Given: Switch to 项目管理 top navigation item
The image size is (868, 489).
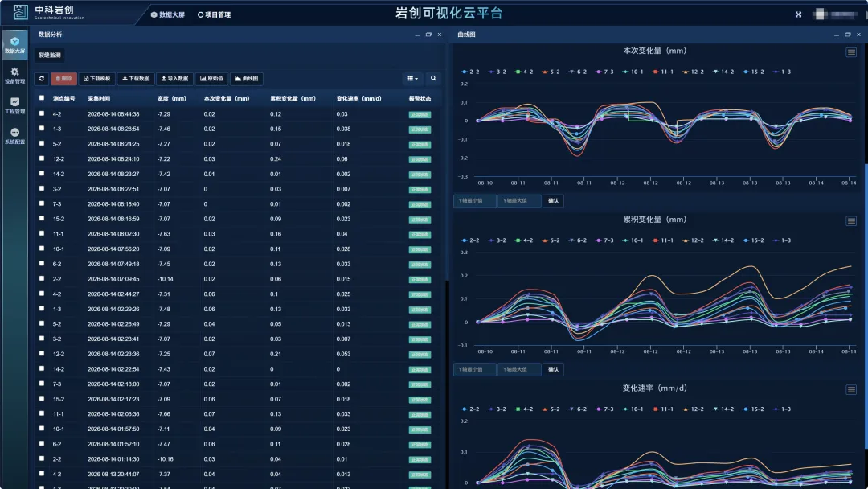Looking at the screenshot, I should tap(215, 14).
